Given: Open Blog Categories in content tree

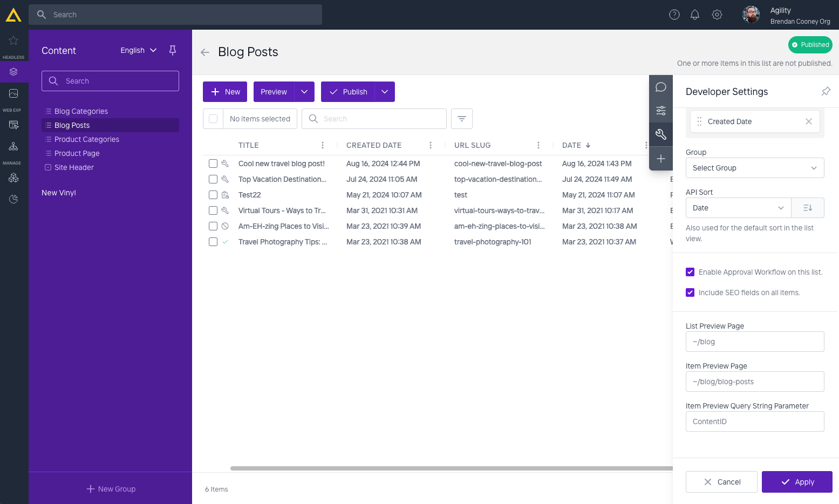Looking at the screenshot, I should pos(81,111).
